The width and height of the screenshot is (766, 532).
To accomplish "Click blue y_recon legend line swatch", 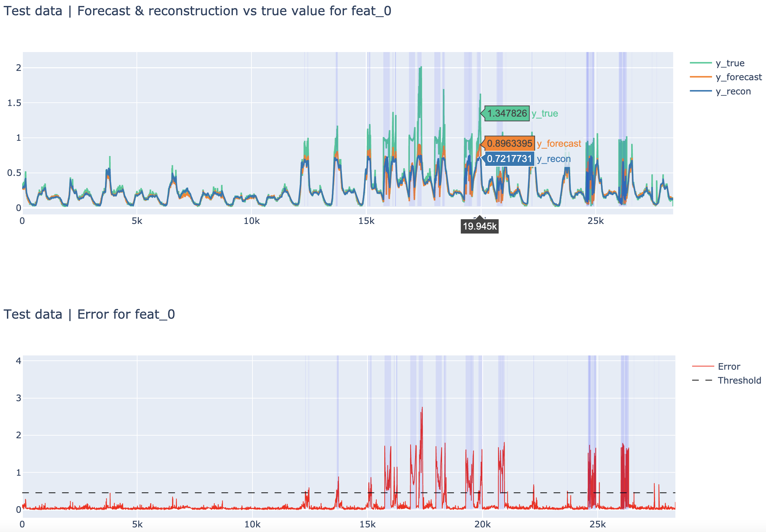I will point(700,91).
